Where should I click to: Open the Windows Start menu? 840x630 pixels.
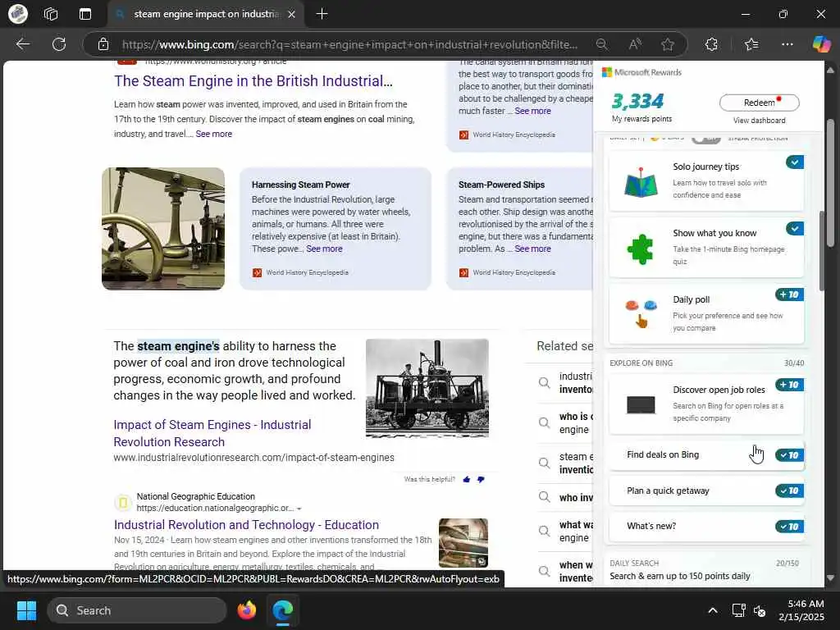tap(26, 610)
